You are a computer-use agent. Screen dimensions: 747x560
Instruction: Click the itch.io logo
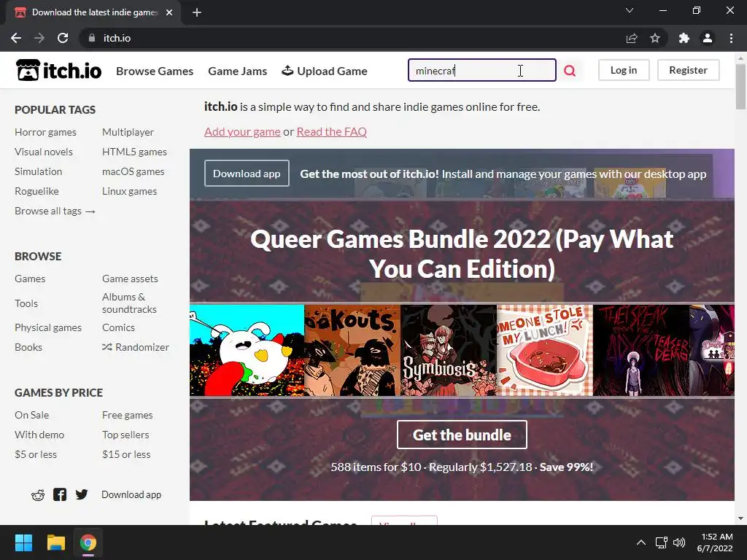(58, 71)
